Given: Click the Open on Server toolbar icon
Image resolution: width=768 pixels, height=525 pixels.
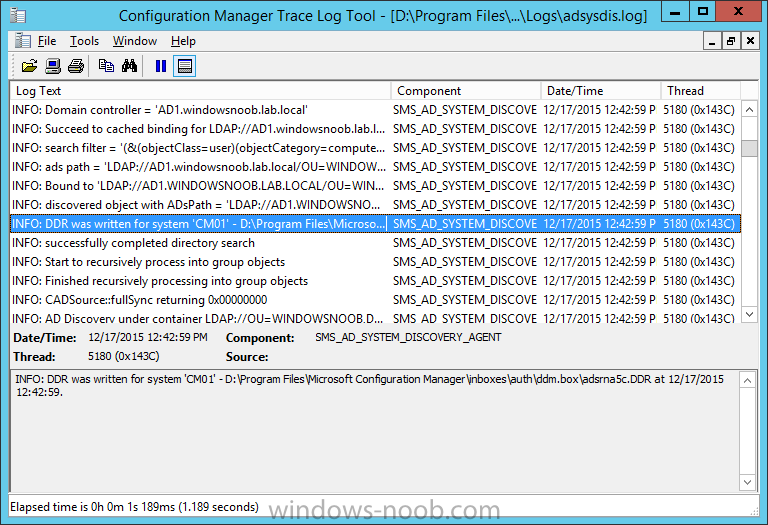Looking at the screenshot, I should coord(53,66).
